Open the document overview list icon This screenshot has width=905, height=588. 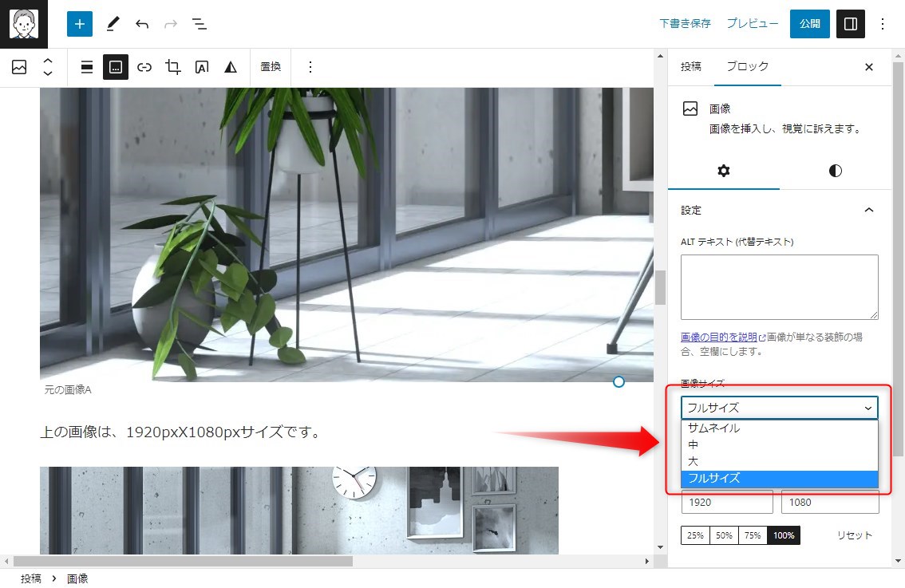click(199, 24)
